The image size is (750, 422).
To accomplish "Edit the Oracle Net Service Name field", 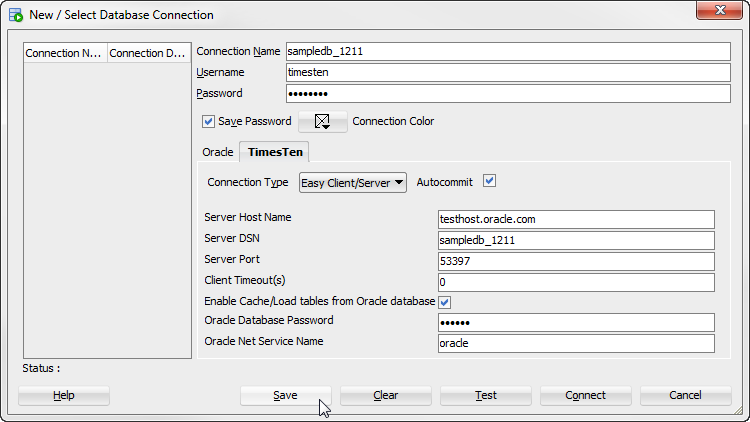I will 576,344.
